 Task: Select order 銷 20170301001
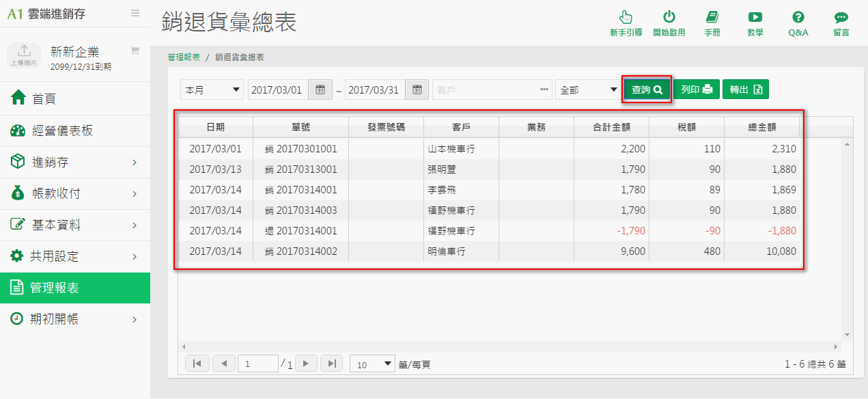(x=300, y=149)
